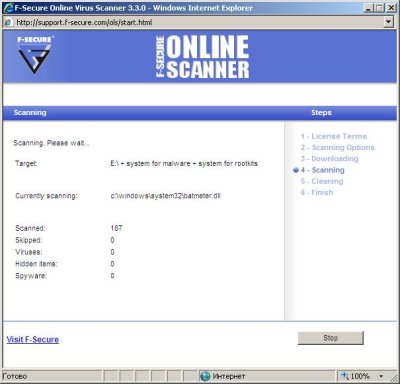The image size is (400, 384).
Task: Click the page icon beside the URL
Action: click(x=8, y=23)
